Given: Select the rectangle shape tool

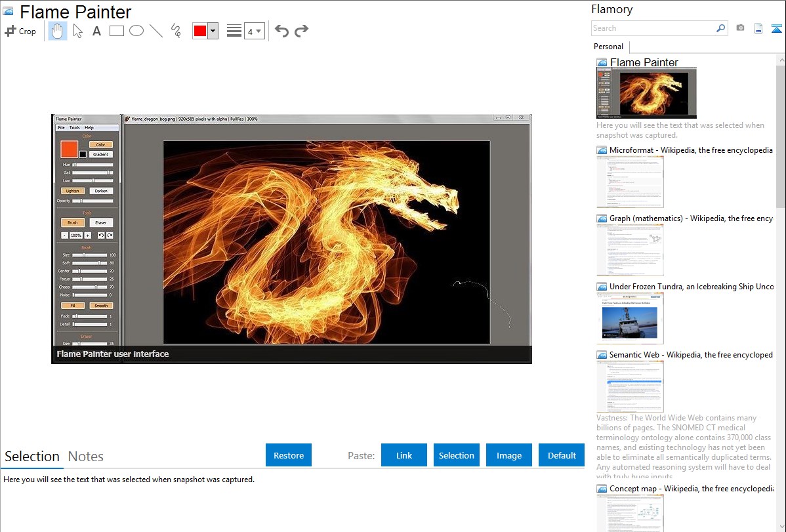Looking at the screenshot, I should click(x=116, y=31).
